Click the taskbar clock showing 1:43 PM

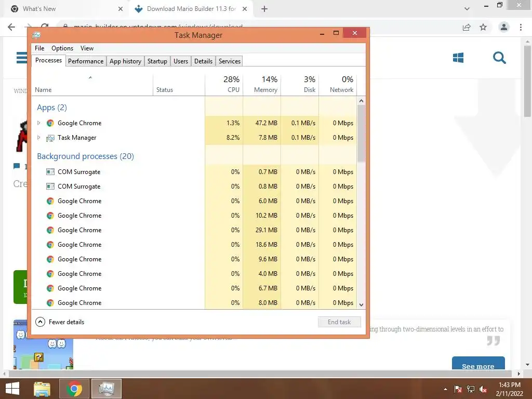509,389
